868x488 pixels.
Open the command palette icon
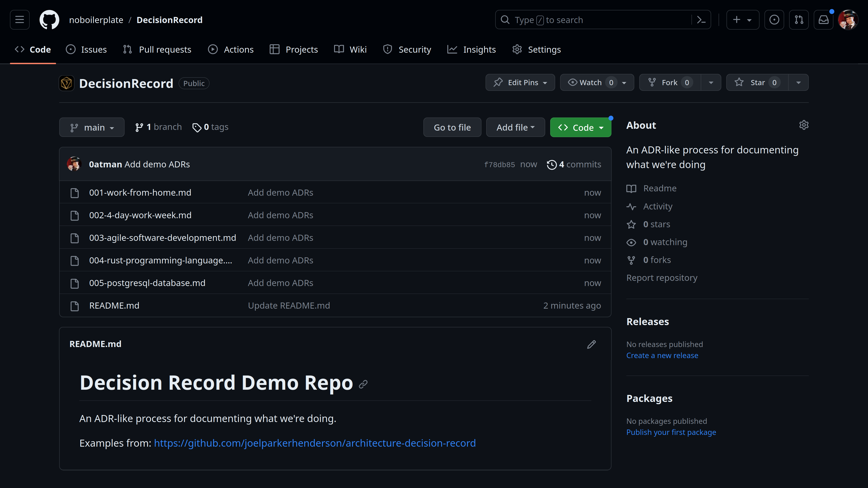click(x=701, y=20)
